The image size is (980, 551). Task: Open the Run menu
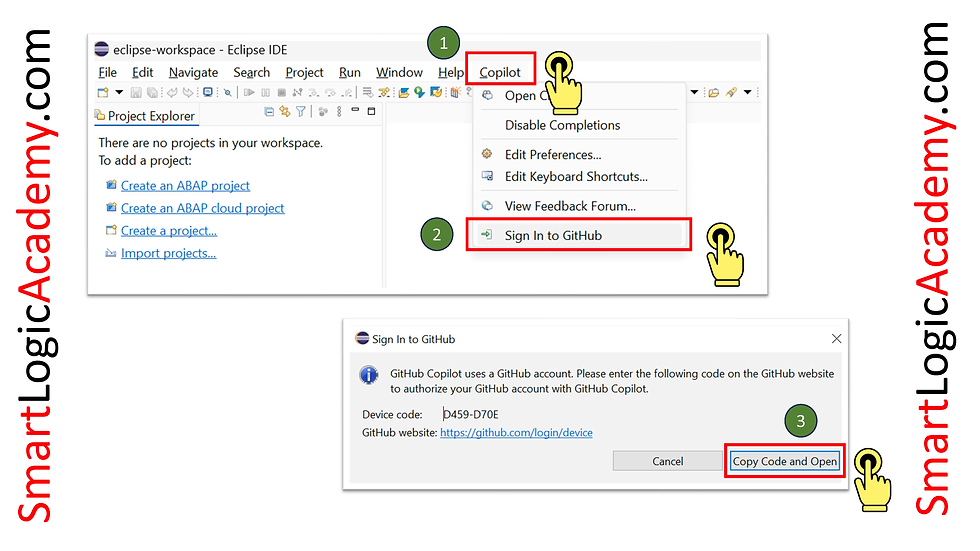click(349, 72)
